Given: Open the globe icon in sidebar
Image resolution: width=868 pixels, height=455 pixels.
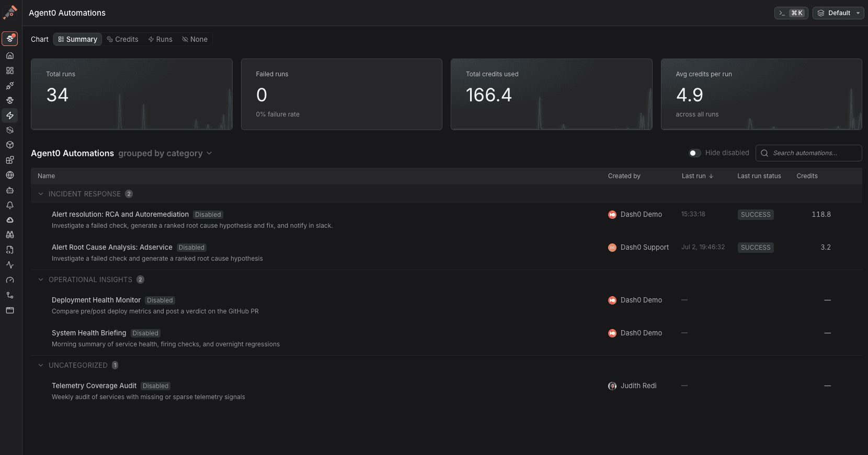Looking at the screenshot, I should point(10,175).
